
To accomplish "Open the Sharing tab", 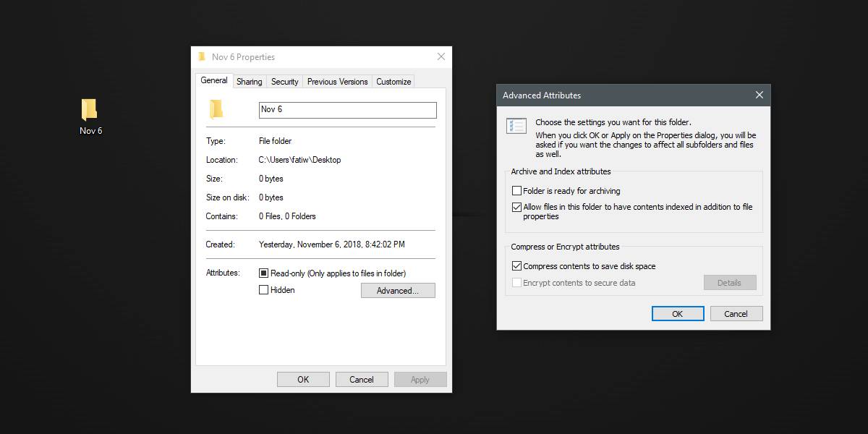I will (x=250, y=82).
